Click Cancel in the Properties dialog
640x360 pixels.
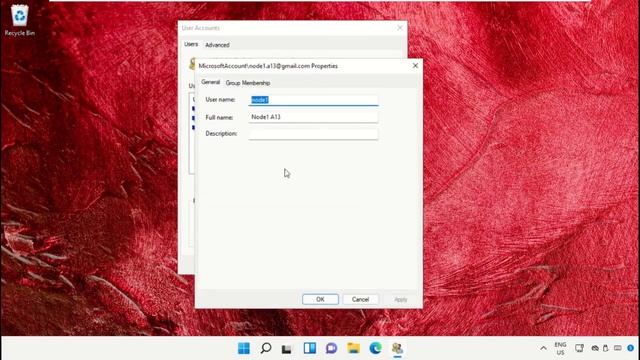(x=360, y=299)
